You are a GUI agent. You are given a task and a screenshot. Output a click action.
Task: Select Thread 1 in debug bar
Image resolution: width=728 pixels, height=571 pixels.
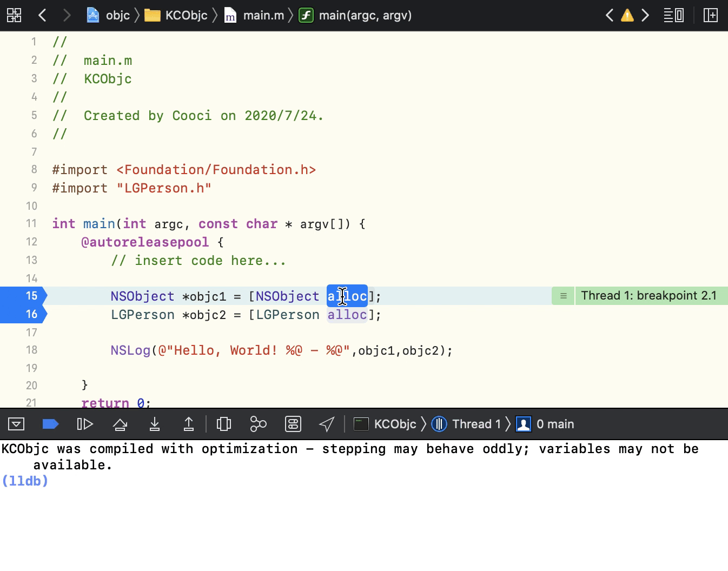tap(466, 424)
